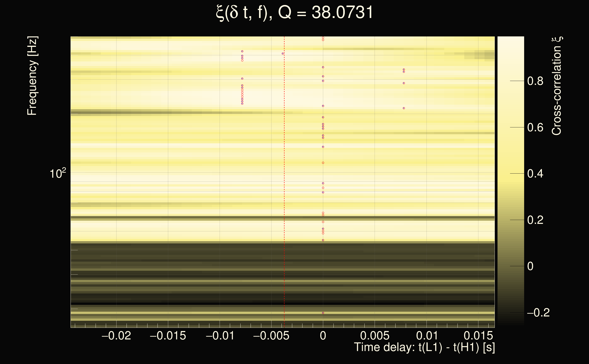Click the red marker beside the dashed line
This screenshot has width=589, height=364.
point(283,54)
